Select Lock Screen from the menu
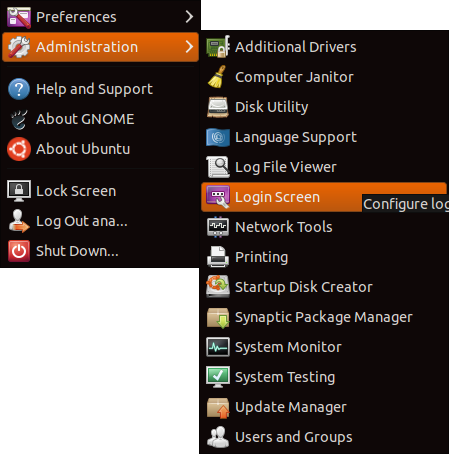The height and width of the screenshot is (454, 449). [100, 191]
